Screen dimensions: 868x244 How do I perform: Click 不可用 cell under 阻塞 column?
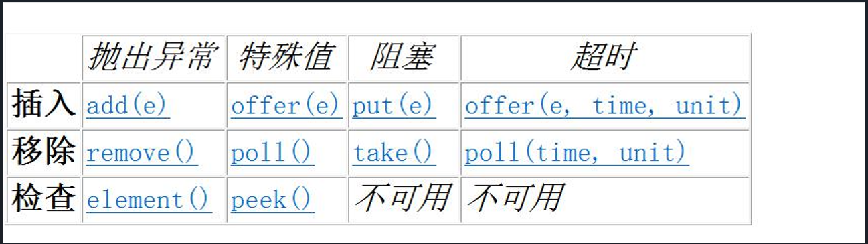(x=403, y=198)
